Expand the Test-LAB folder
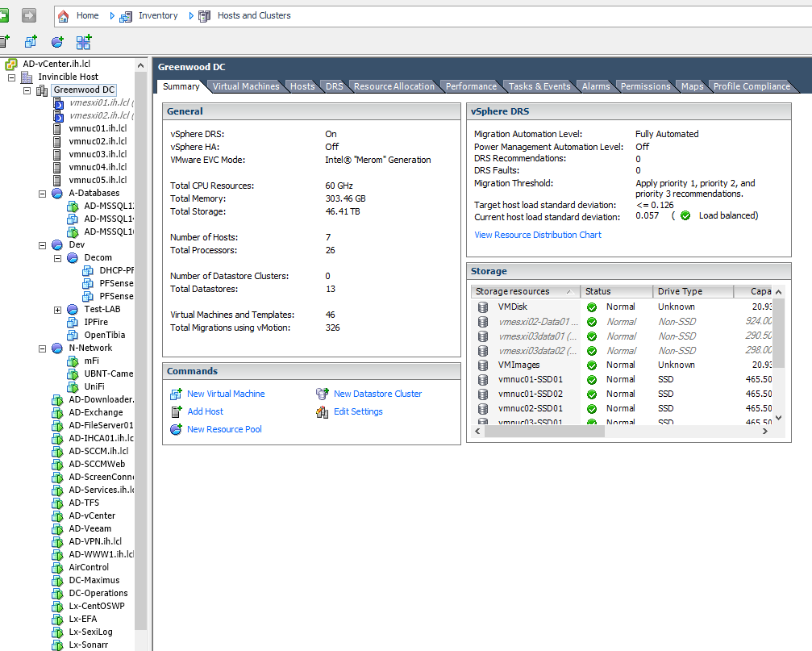 tap(56, 309)
